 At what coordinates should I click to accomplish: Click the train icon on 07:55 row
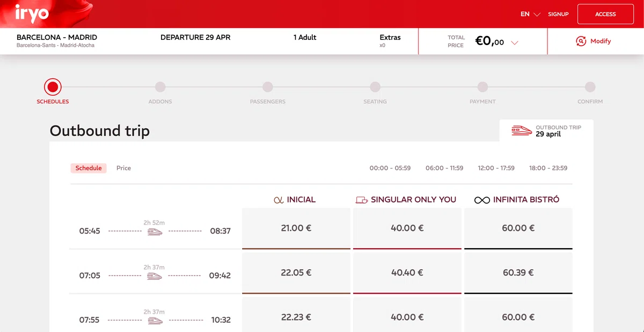pyautogui.click(x=155, y=320)
